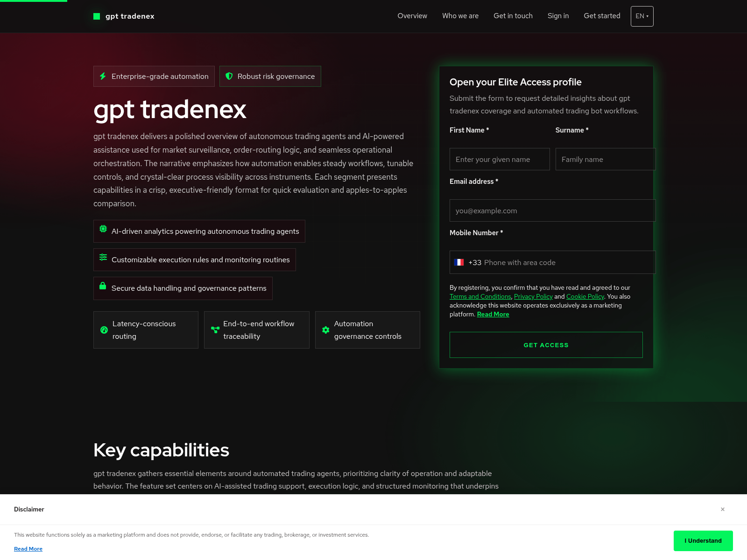Open the Privacy Policy link
The width and height of the screenshot is (747, 560).
(533, 297)
